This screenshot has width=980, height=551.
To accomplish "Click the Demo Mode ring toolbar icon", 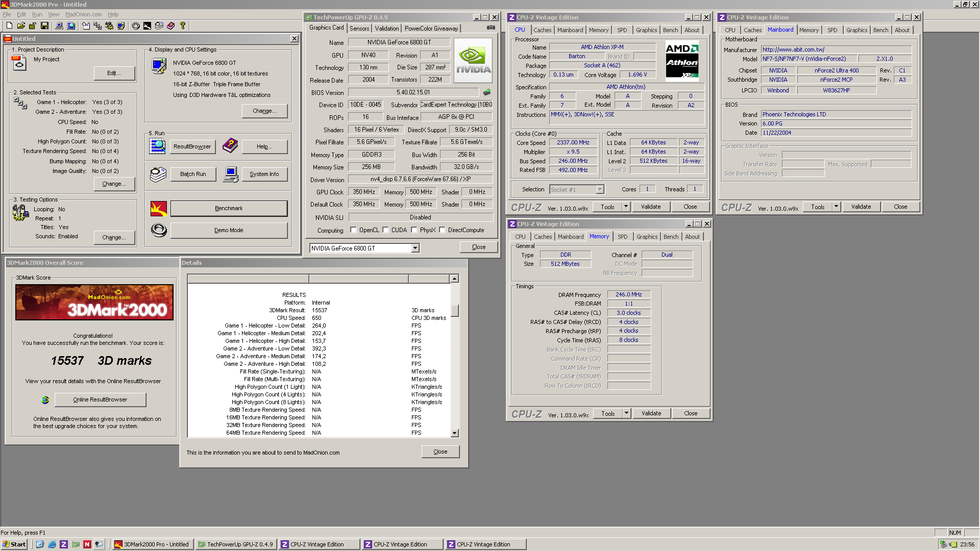I will pos(136,26).
